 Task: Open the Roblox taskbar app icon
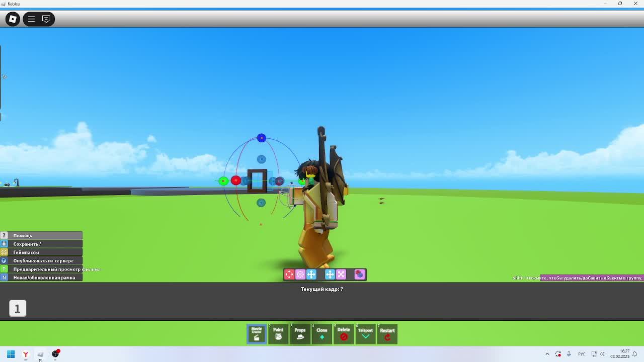tap(40, 354)
